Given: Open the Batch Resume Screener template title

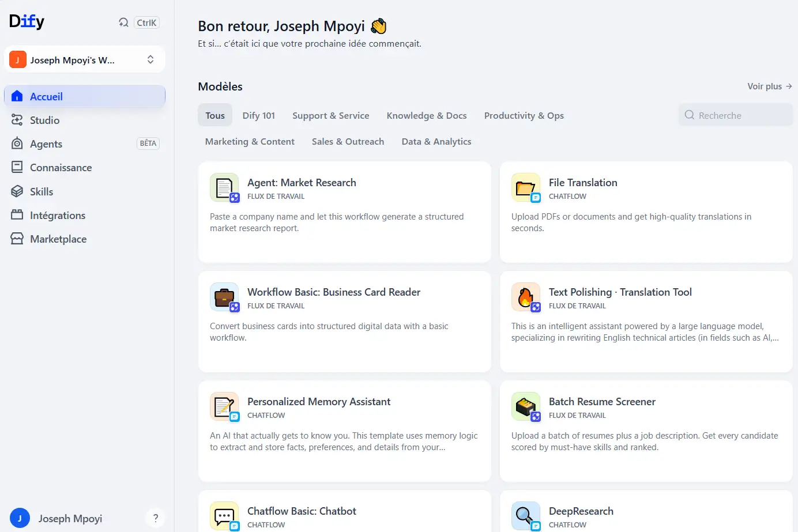Looking at the screenshot, I should 602,402.
